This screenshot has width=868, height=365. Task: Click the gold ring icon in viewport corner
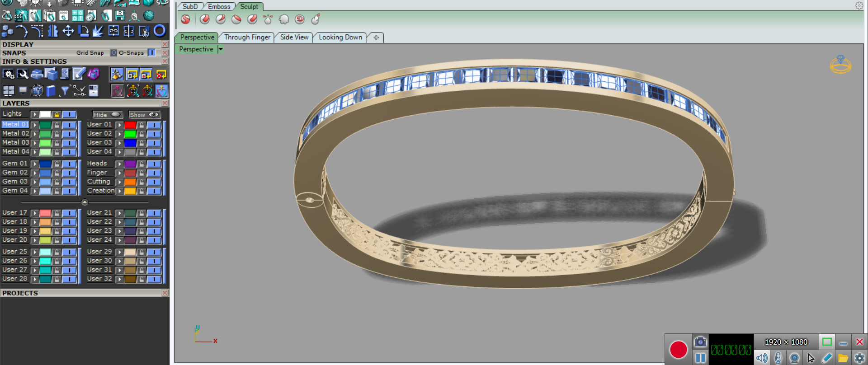click(x=840, y=65)
